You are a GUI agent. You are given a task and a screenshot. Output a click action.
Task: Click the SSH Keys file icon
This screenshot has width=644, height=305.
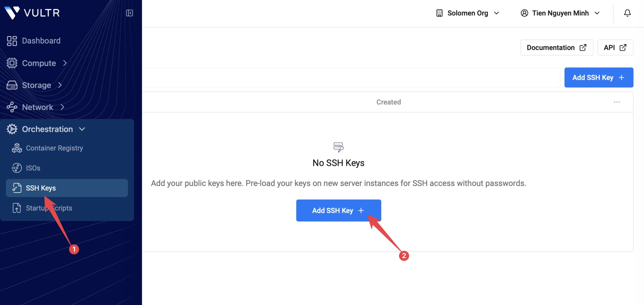point(17,188)
